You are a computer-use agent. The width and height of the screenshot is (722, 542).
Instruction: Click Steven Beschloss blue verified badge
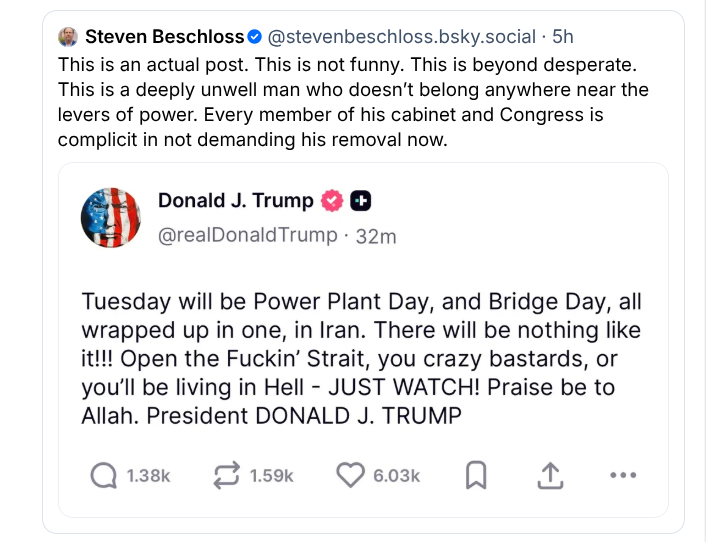tap(255, 37)
